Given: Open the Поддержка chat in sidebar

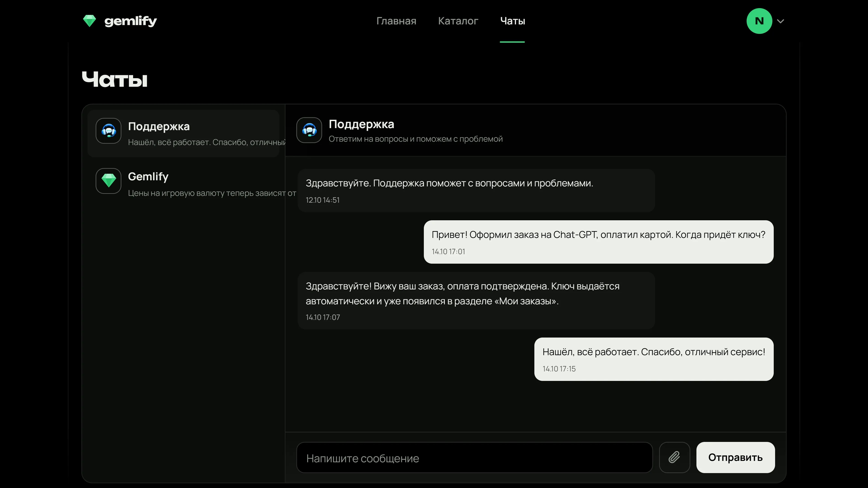Looking at the screenshot, I should [183, 133].
